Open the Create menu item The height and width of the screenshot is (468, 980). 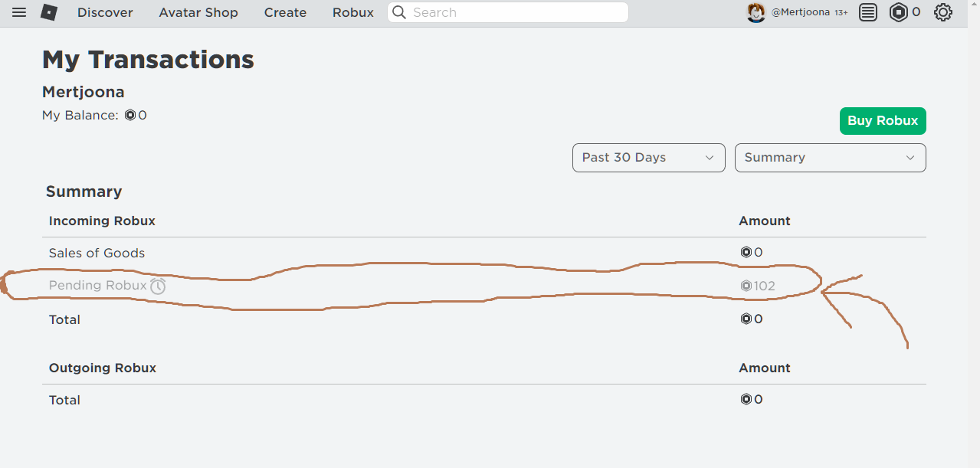tap(285, 12)
